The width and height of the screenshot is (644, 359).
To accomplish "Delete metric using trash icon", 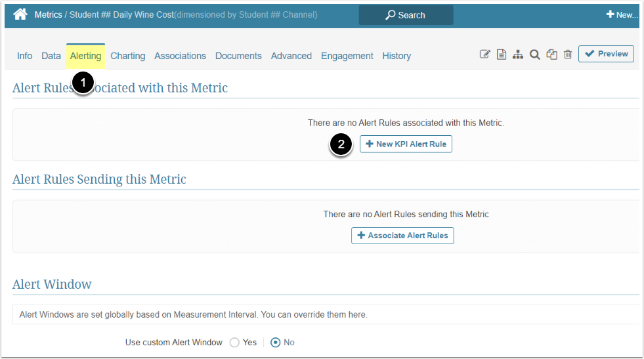I will [x=568, y=54].
